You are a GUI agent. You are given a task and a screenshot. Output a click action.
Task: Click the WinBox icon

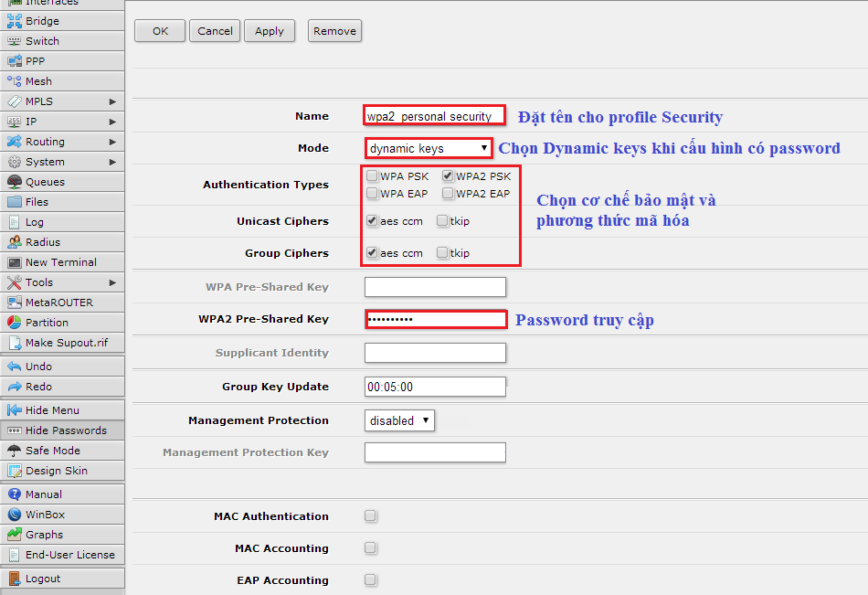click(14, 515)
